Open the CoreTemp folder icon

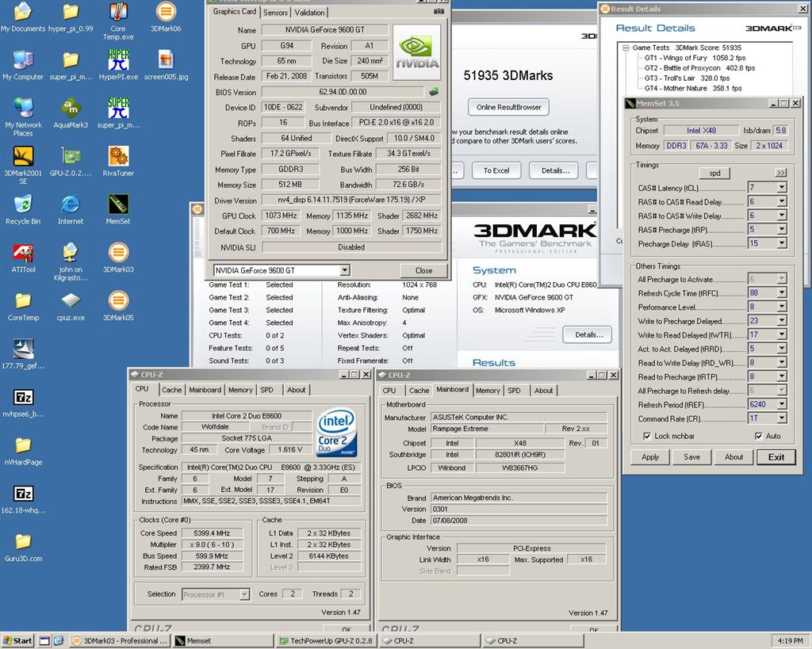click(x=23, y=306)
